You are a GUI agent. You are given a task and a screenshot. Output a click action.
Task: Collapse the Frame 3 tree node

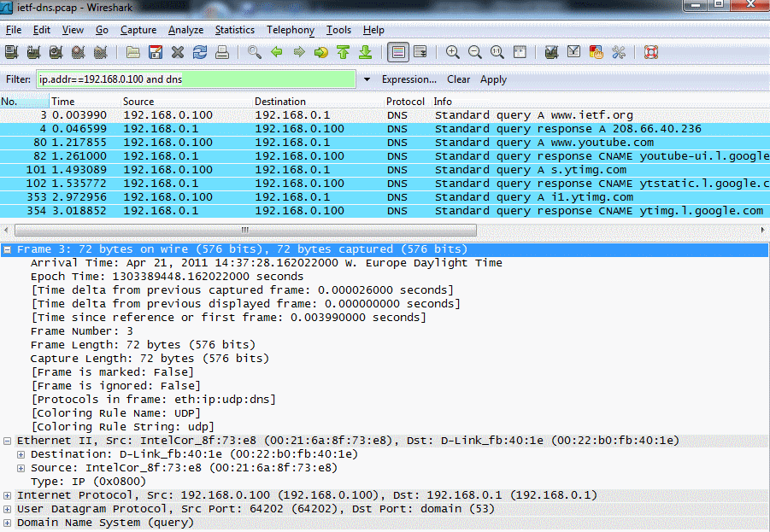[8, 249]
